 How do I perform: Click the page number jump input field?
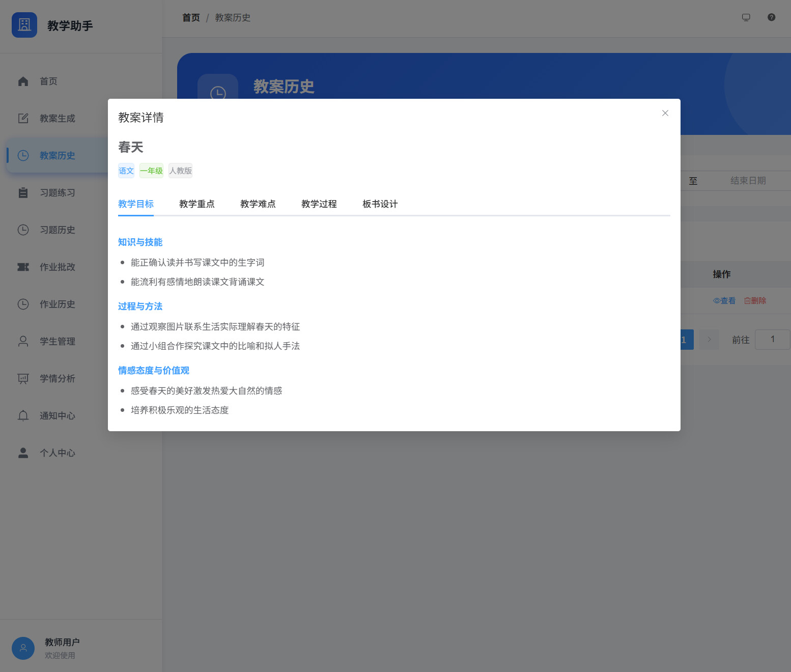(772, 340)
